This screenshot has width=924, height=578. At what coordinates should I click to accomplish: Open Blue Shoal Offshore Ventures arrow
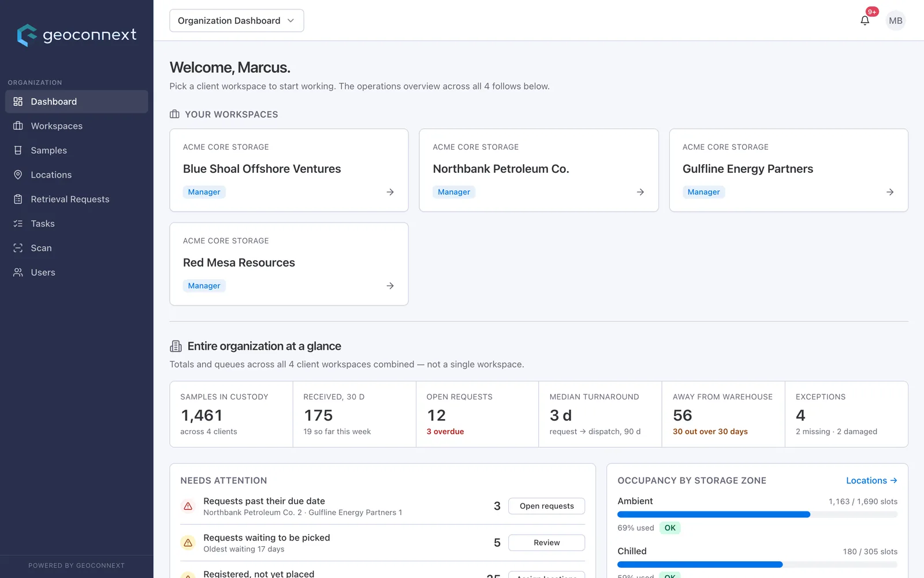[390, 192]
